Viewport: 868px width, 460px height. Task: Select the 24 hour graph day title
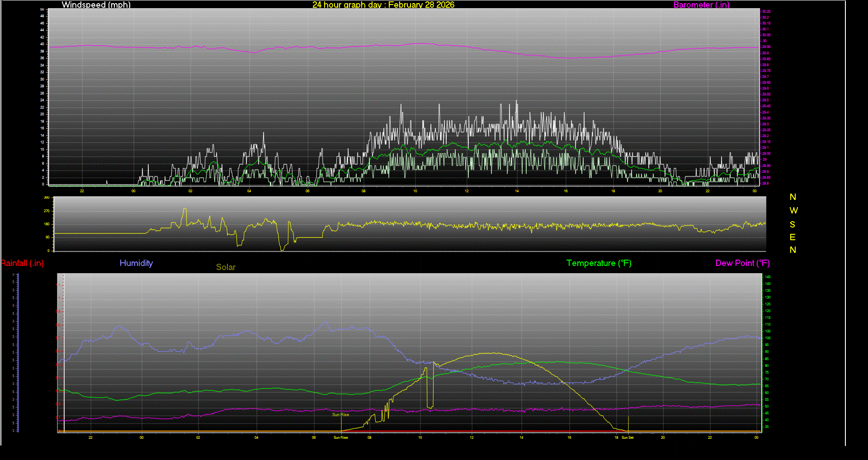click(x=383, y=5)
